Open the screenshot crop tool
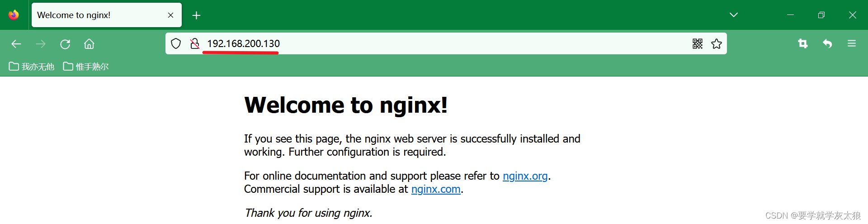This screenshot has height=224, width=868. [803, 43]
